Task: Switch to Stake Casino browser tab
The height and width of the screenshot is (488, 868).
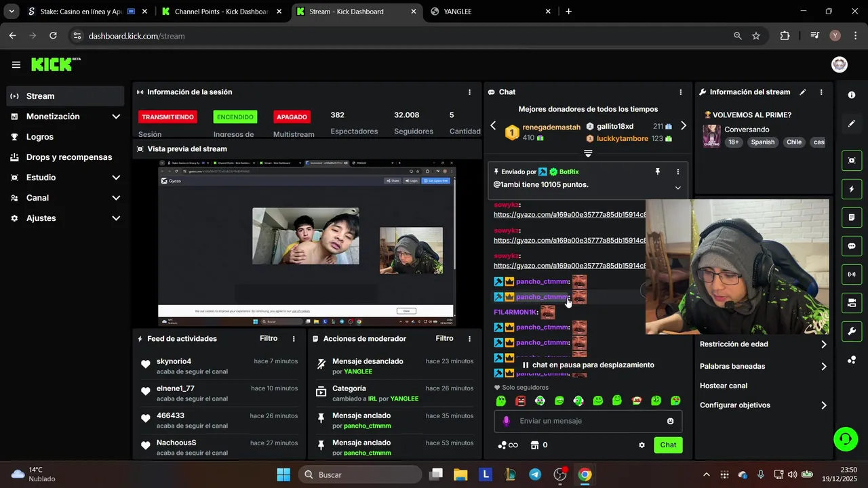Action: pyautogui.click(x=81, y=12)
